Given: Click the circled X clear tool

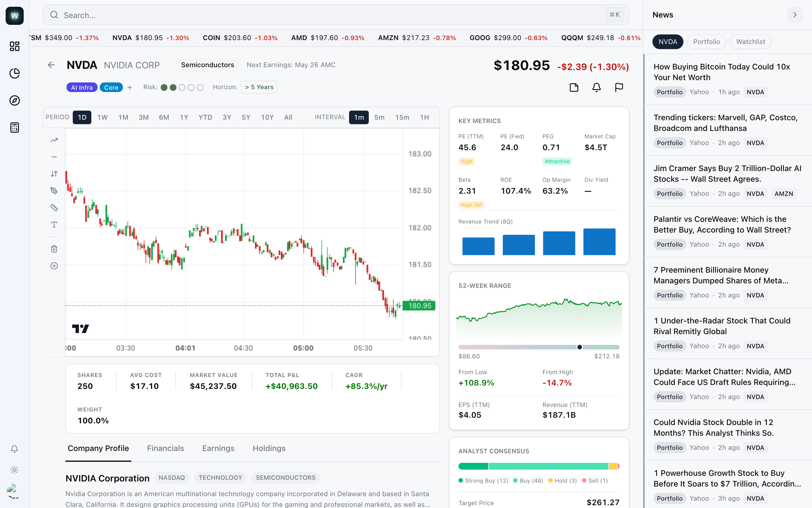Looking at the screenshot, I should 54,266.
